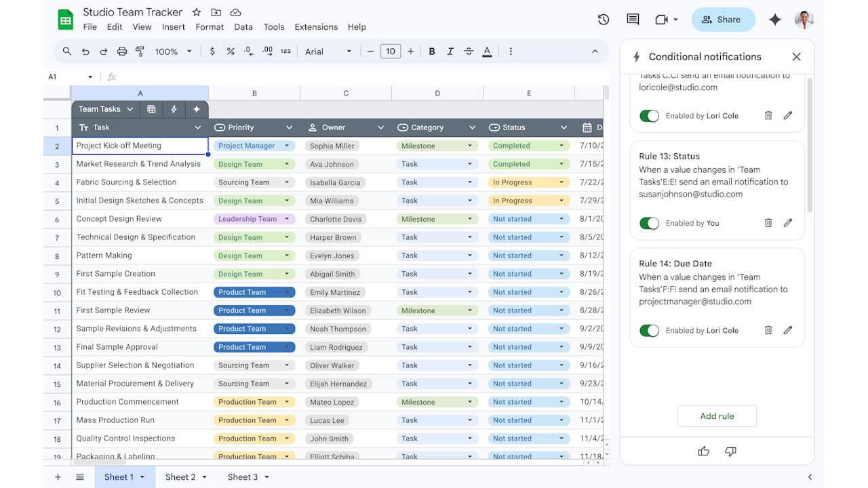Switch to Sheet 3 tab

point(248,477)
